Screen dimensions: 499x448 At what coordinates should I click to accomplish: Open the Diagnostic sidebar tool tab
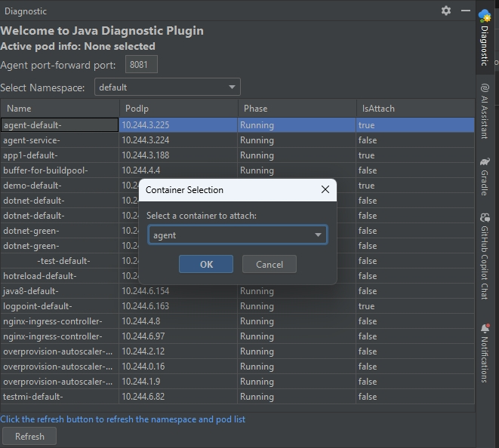click(485, 38)
